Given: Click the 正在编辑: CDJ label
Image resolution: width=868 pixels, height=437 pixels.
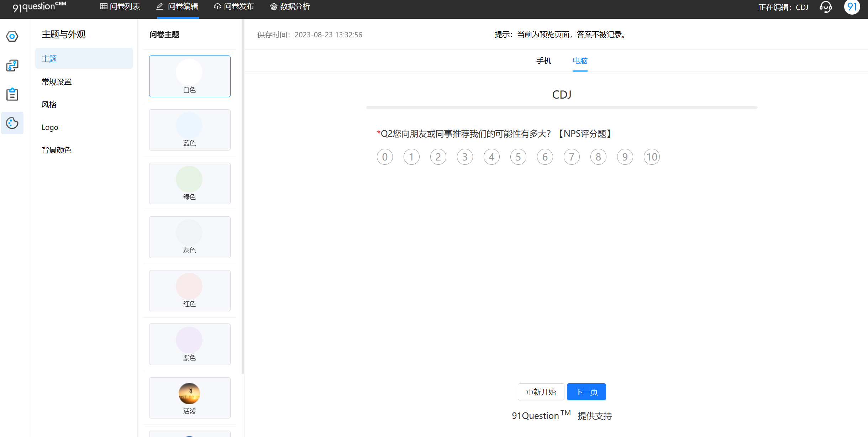Looking at the screenshot, I should click(783, 7).
